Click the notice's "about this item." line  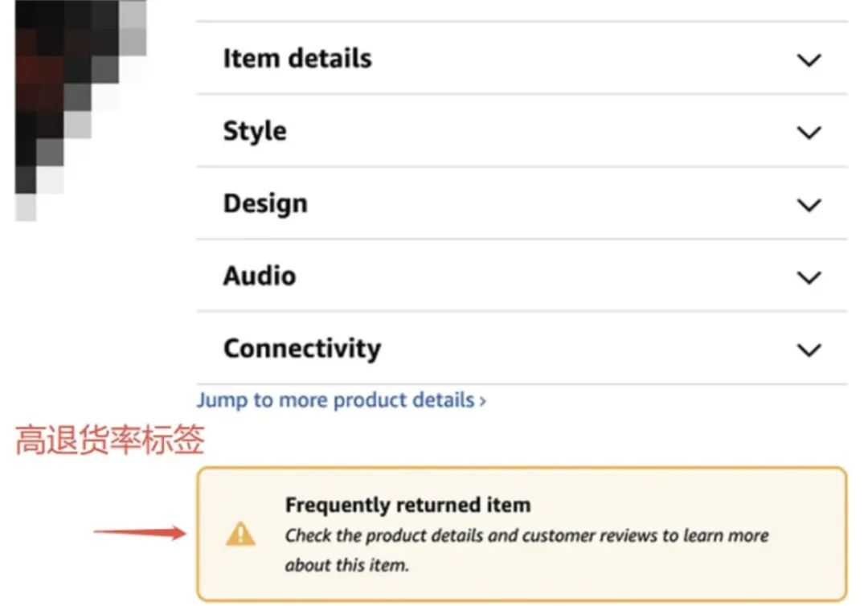pyautogui.click(x=347, y=565)
